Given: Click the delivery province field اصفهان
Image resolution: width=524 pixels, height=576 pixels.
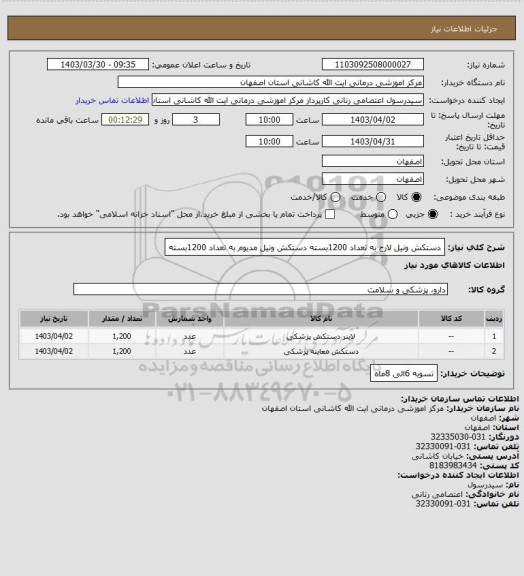Looking at the screenshot, I should tap(373, 161).
